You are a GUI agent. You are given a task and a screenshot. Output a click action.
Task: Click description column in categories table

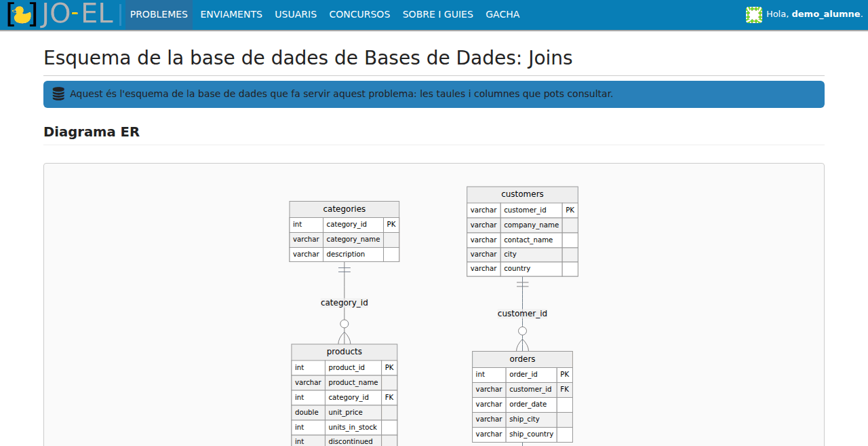tap(353, 254)
